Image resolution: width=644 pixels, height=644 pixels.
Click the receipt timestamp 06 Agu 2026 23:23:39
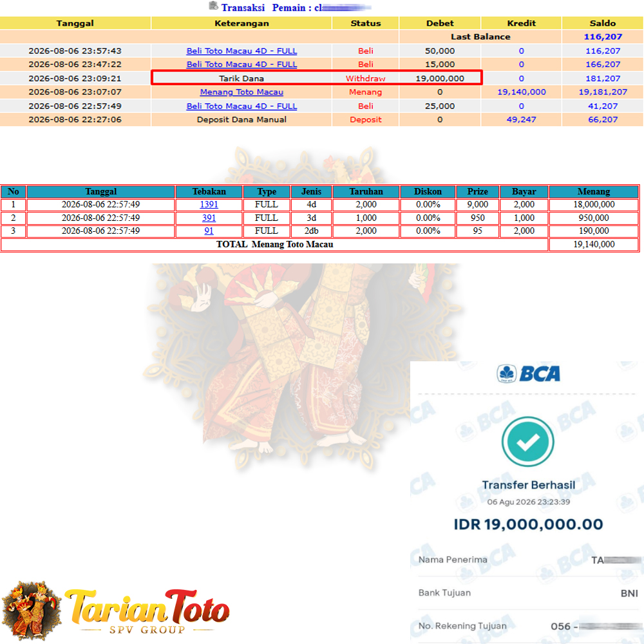point(529,502)
